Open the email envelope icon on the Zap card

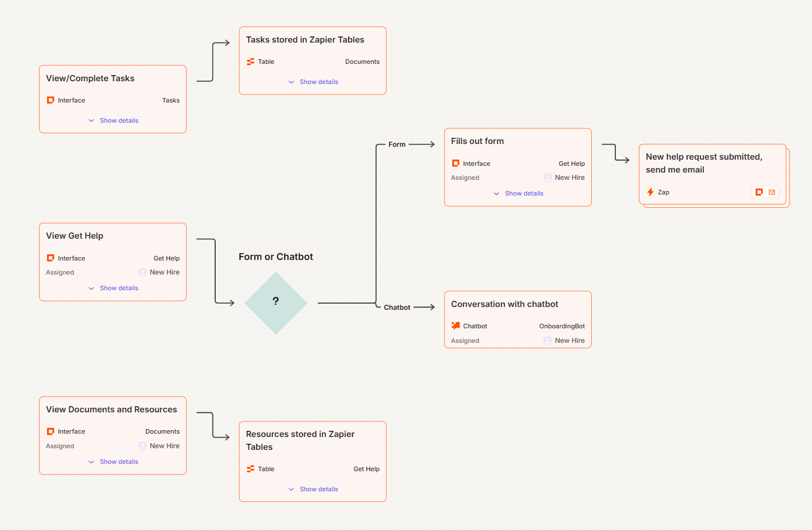point(772,192)
